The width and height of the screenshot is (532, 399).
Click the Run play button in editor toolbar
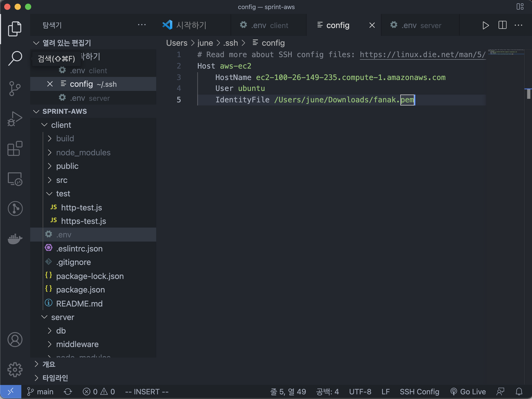[485, 25]
